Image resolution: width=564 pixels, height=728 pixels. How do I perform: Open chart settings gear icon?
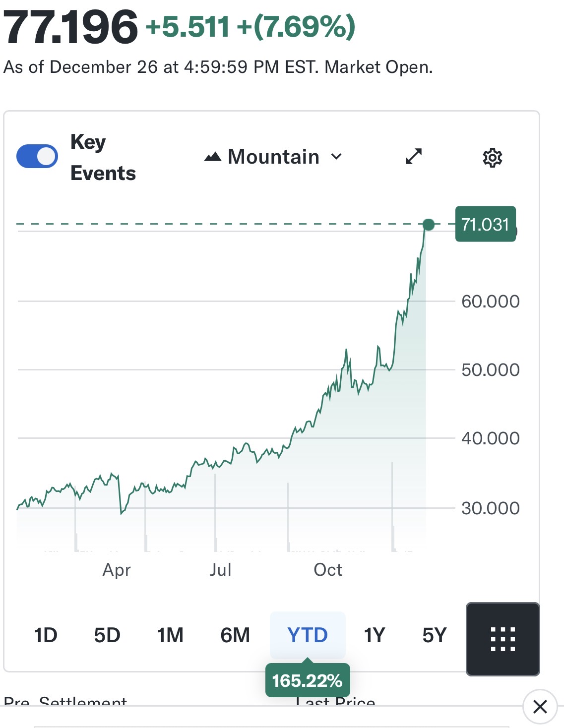(492, 157)
